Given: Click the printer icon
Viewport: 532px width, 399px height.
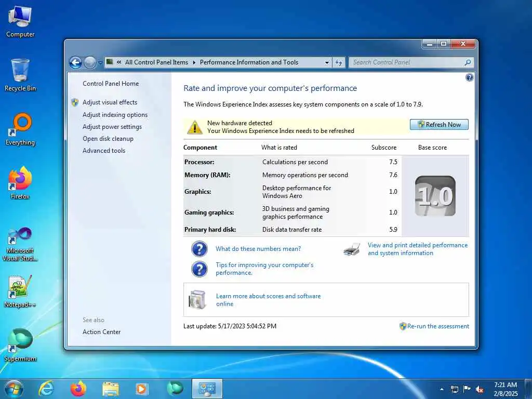Looking at the screenshot, I should pyautogui.click(x=352, y=249).
